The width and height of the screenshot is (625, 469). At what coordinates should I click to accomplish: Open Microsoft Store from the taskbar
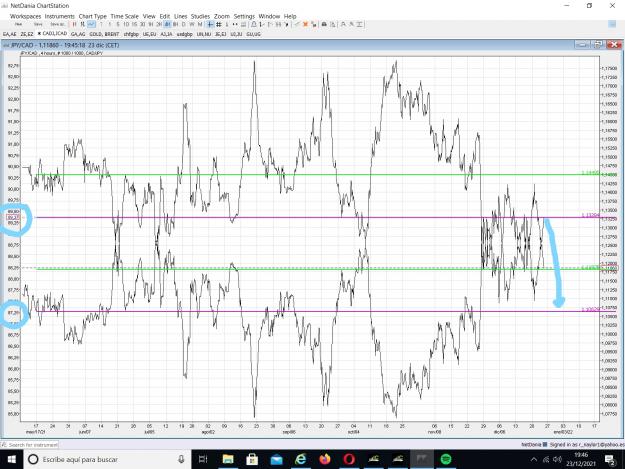pos(252,459)
